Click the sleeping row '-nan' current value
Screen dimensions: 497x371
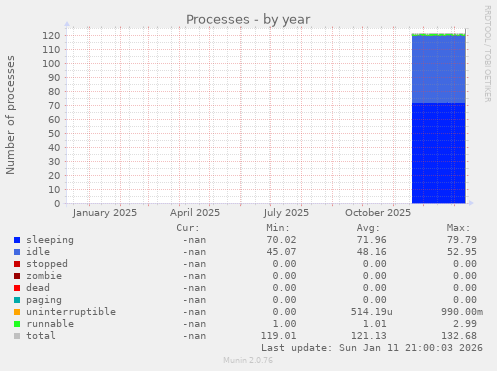[194, 240]
